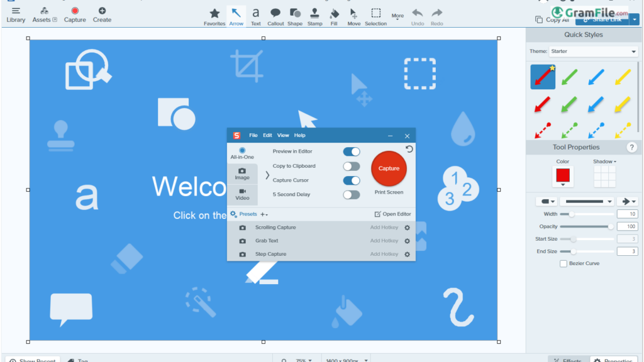Viewport: 644px width, 362px height.
Task: Select the Callout tool
Action: click(275, 16)
